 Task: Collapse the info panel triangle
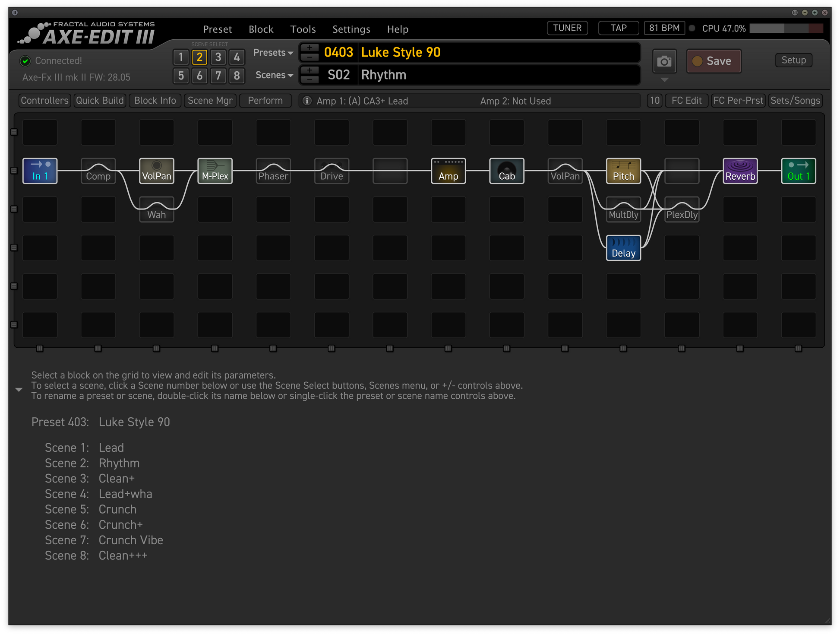click(x=19, y=390)
